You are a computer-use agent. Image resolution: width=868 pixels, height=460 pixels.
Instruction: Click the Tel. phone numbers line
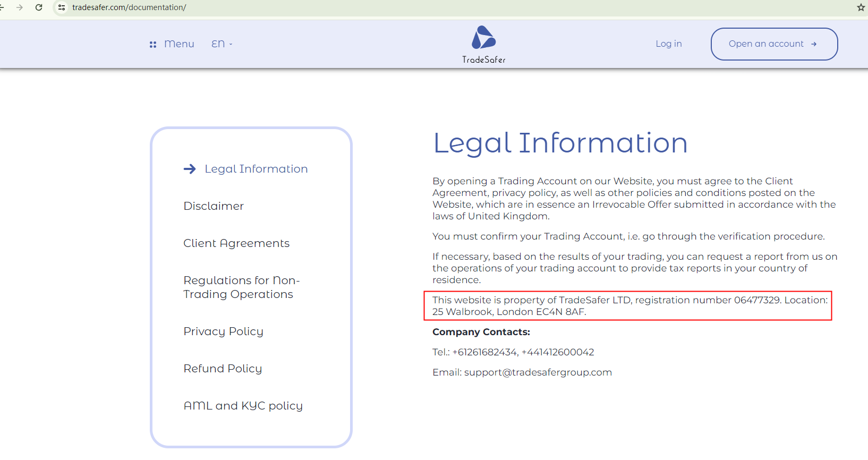coord(513,352)
